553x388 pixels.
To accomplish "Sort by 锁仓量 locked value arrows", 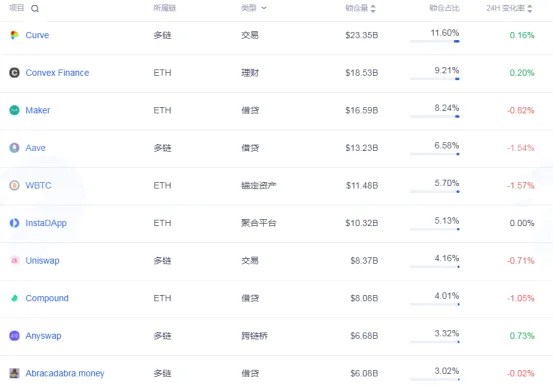I will point(373,8).
